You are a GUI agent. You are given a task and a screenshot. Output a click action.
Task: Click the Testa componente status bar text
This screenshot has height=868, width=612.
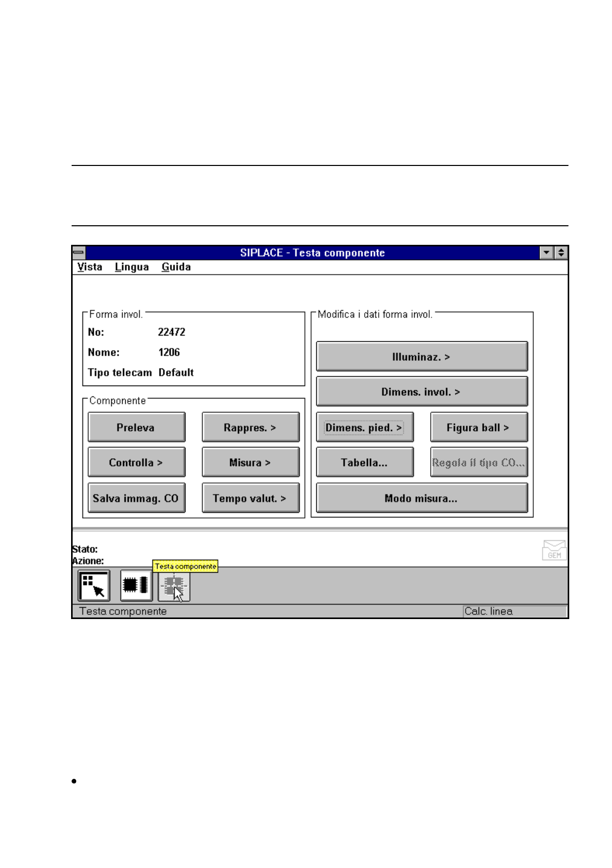[x=123, y=611]
